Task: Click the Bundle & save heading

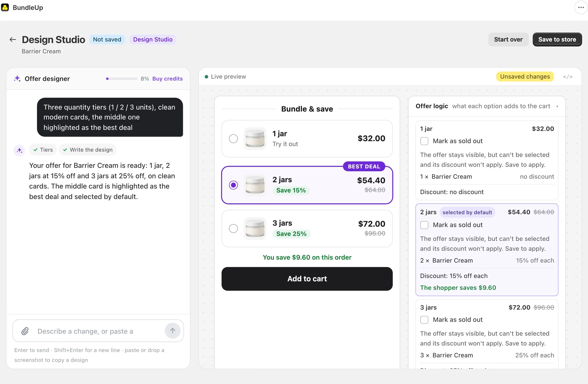Action: tap(307, 109)
